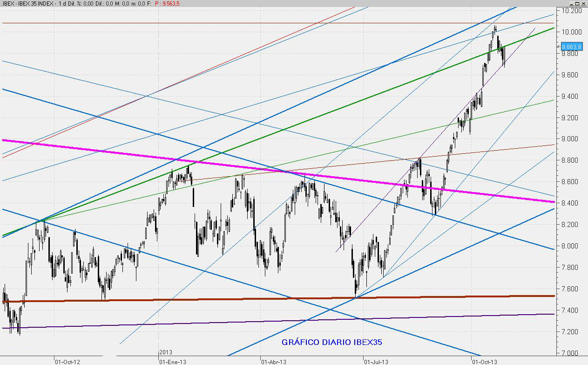Click the arrow beside the 9.863,9 price tag

coord(559,47)
